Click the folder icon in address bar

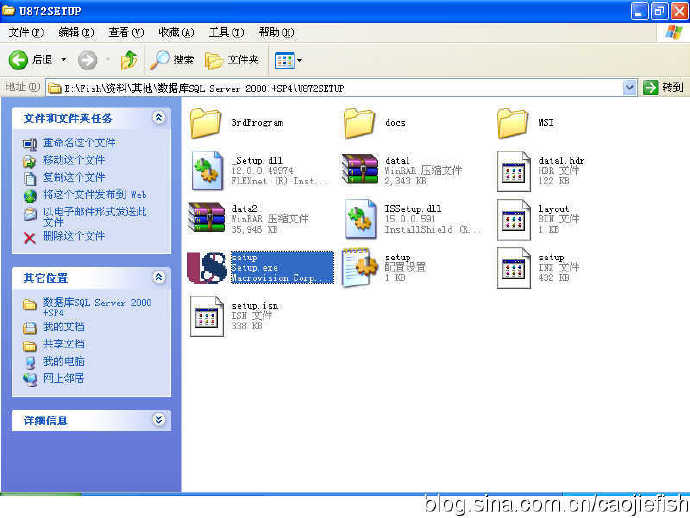[55, 88]
